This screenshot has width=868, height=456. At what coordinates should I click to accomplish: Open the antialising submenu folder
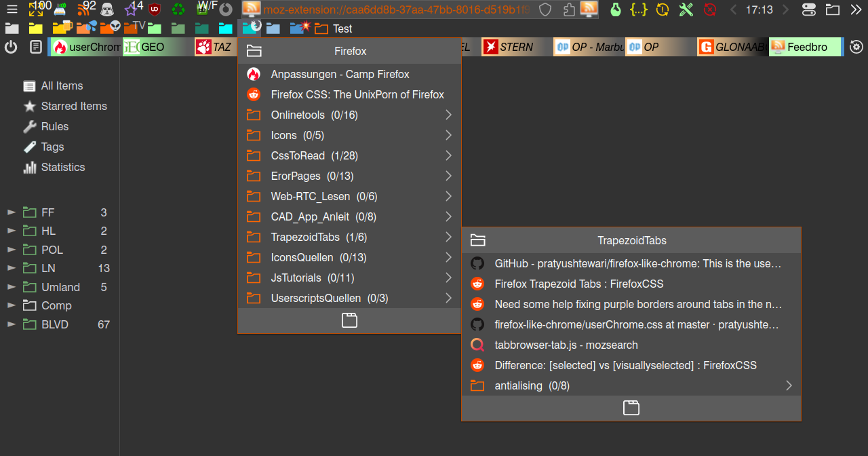tap(631, 385)
